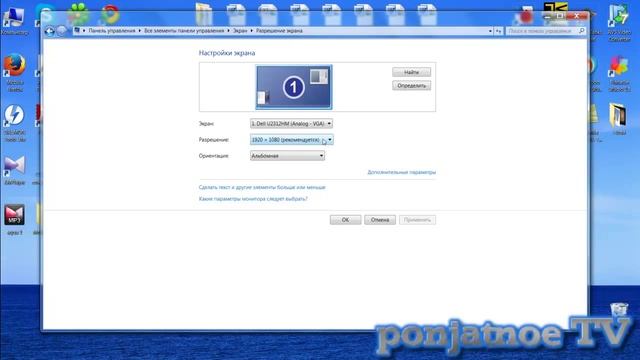This screenshot has height=360, width=640.
Task: Go to Панель управления breadcrumb
Action: 112,31
